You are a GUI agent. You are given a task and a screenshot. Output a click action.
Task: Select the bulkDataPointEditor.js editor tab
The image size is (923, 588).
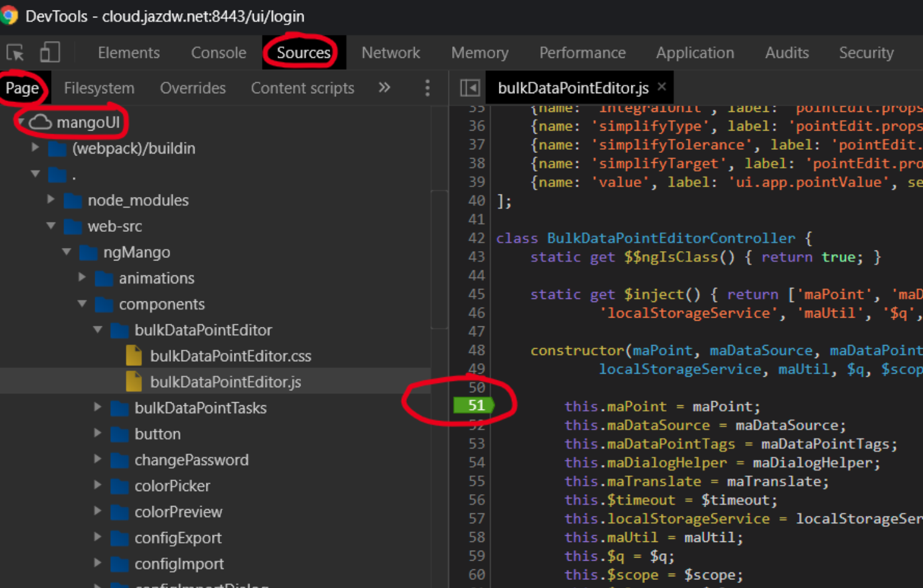tap(573, 88)
